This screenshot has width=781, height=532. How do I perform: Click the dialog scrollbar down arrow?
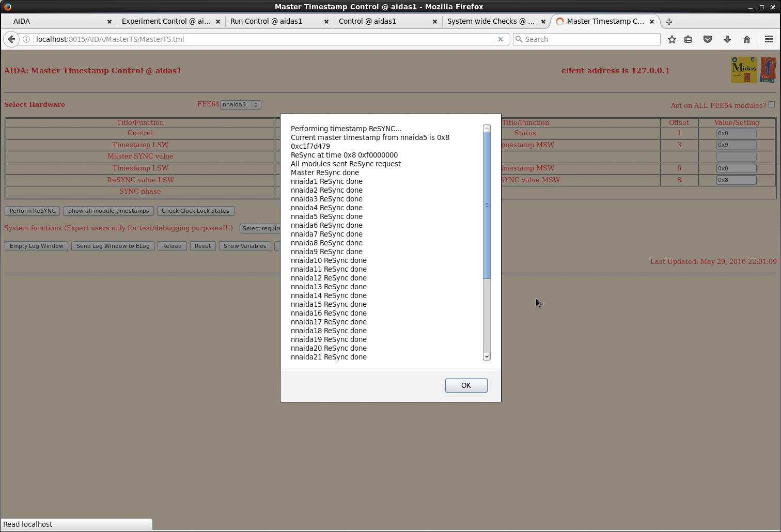pos(487,356)
